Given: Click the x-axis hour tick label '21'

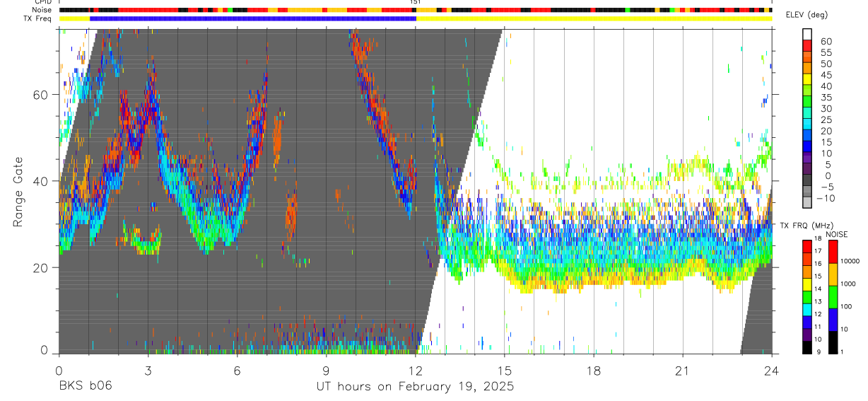Looking at the screenshot, I should 682,370.
